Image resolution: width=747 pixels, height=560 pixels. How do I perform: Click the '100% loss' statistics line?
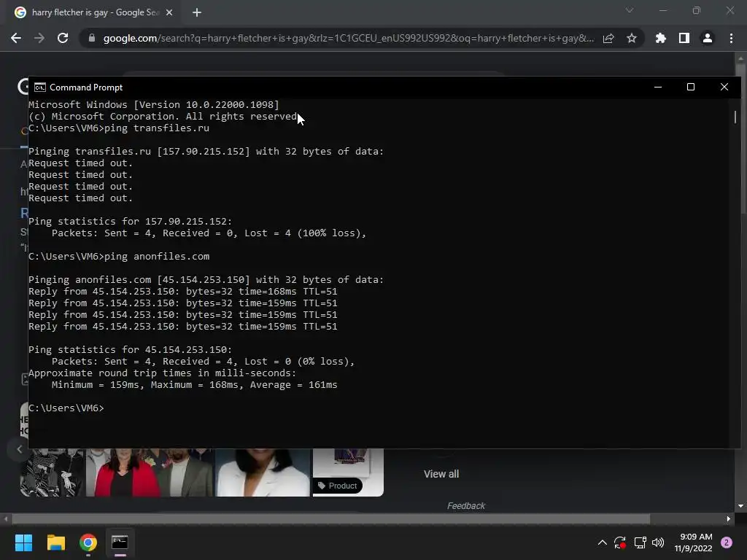point(209,233)
